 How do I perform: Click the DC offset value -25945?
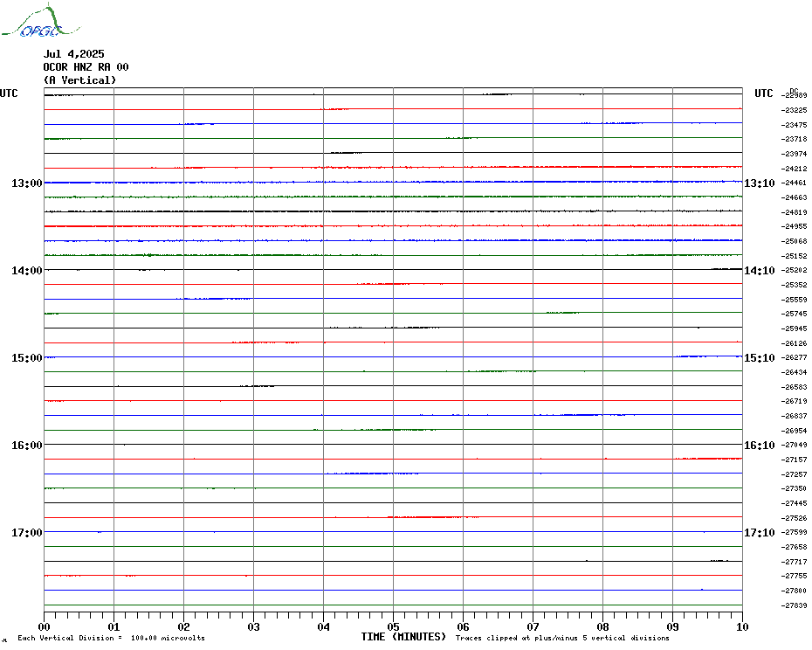794,328
